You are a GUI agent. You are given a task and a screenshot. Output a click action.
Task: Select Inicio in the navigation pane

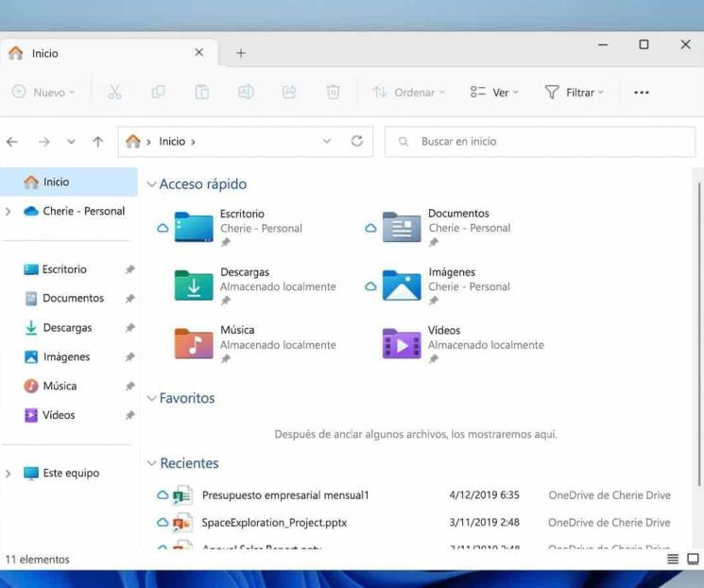(69, 182)
